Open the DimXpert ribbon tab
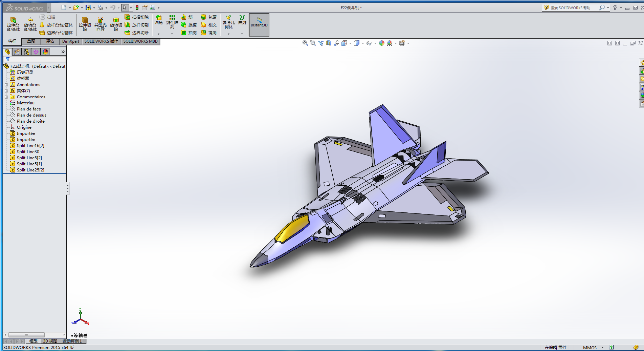The image size is (644, 351). 71,41
